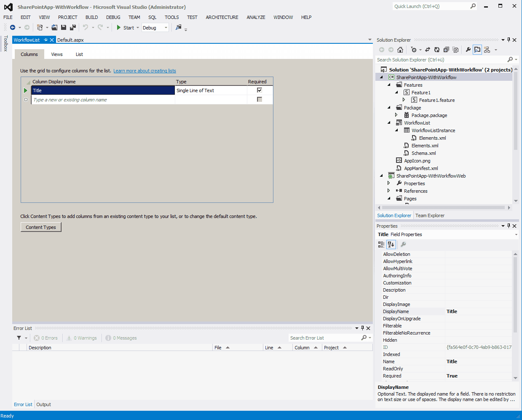Image resolution: width=522 pixels, height=420 pixels.
Task: Collapse the WorkflowList node in Solution Explorer
Action: (389, 123)
